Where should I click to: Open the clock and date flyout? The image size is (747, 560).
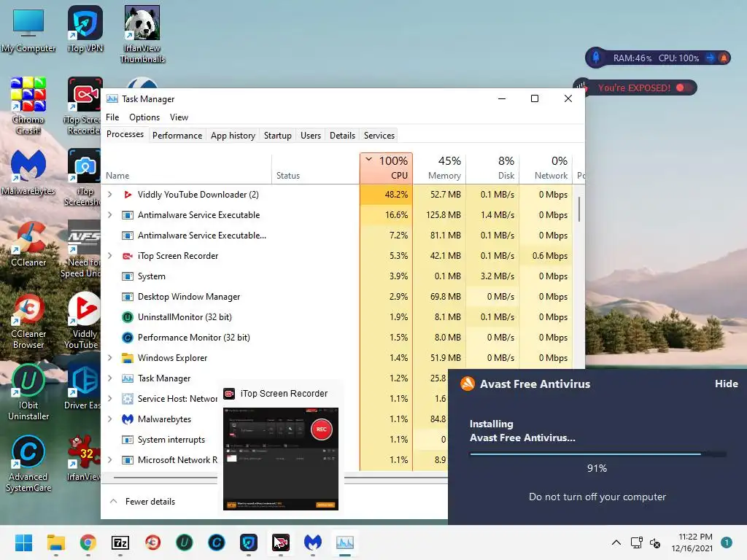tap(692, 542)
